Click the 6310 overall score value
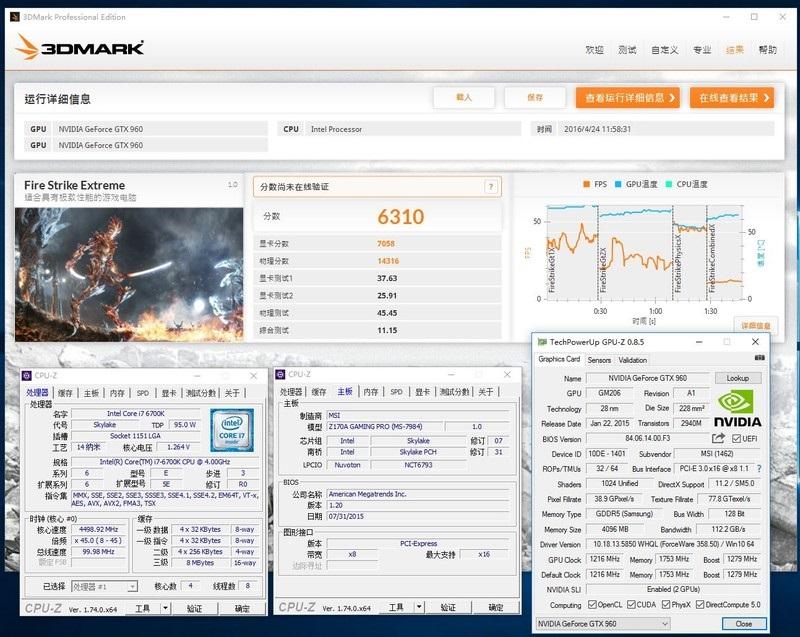This screenshot has width=800, height=637. point(401,217)
